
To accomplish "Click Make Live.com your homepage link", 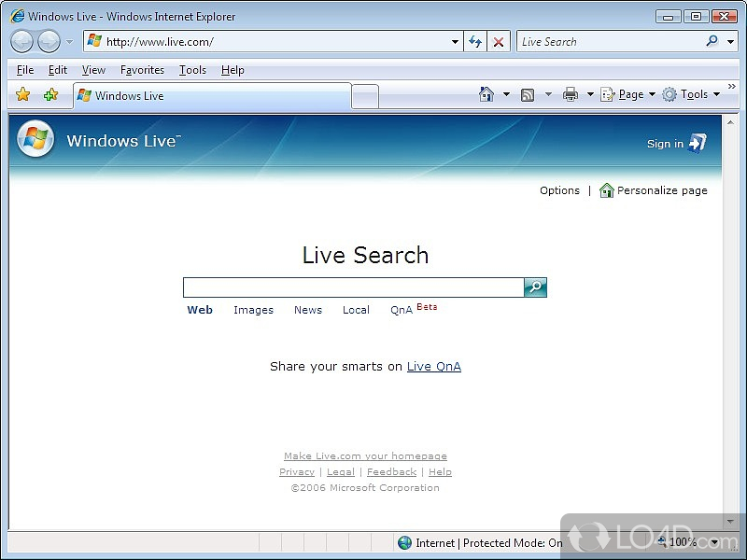I will 365,456.
